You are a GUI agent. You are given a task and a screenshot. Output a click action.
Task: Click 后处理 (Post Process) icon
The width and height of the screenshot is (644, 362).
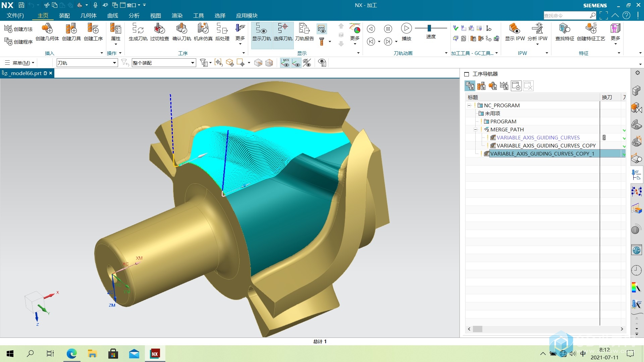point(222,32)
